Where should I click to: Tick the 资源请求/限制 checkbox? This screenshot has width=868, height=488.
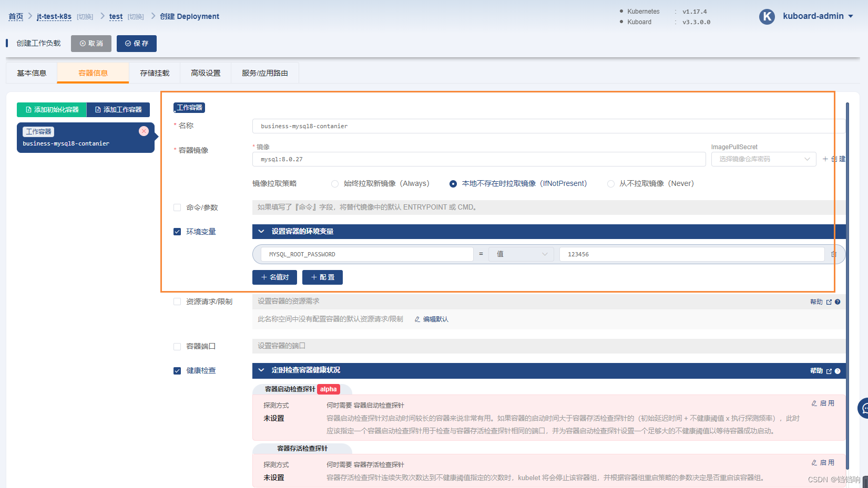(x=177, y=302)
